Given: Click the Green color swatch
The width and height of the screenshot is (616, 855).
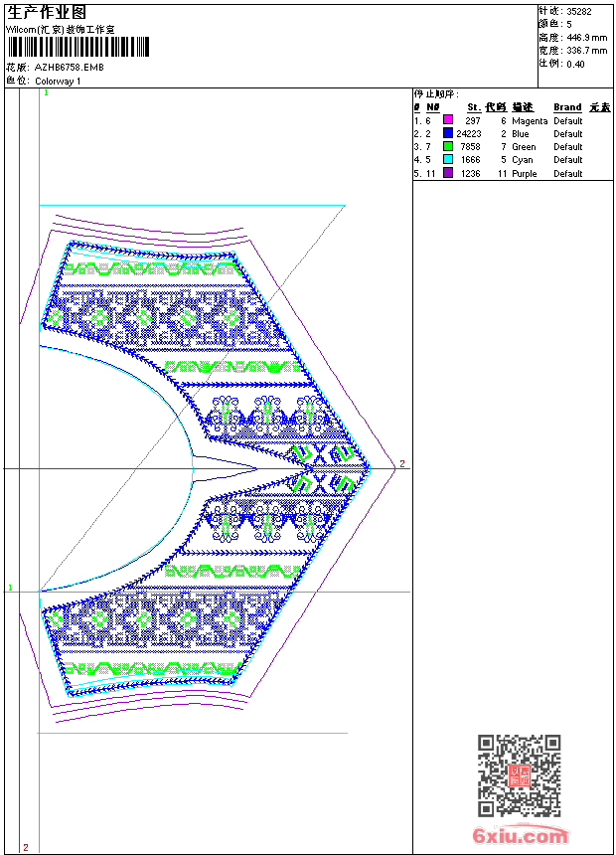Looking at the screenshot, I should tap(448, 146).
